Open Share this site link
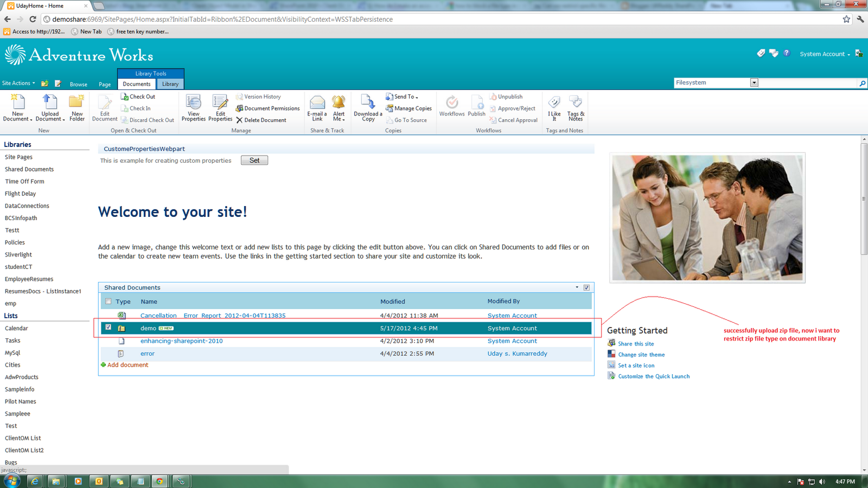Image resolution: width=868 pixels, height=488 pixels. tap(636, 344)
